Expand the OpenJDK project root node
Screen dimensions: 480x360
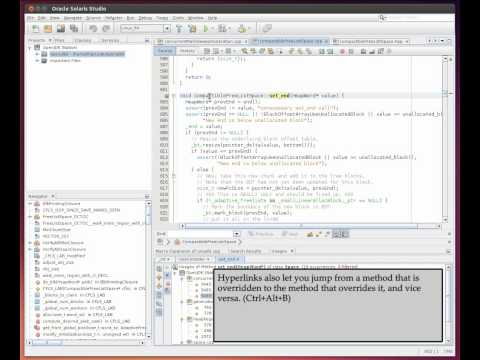pyautogui.click(x=30, y=48)
